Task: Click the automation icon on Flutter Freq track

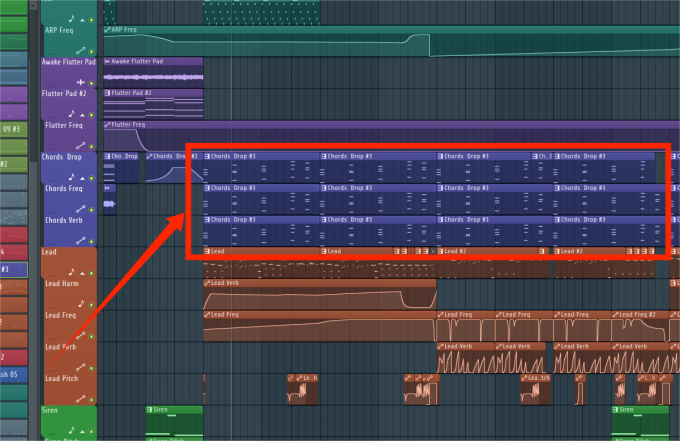Action: tap(81, 146)
